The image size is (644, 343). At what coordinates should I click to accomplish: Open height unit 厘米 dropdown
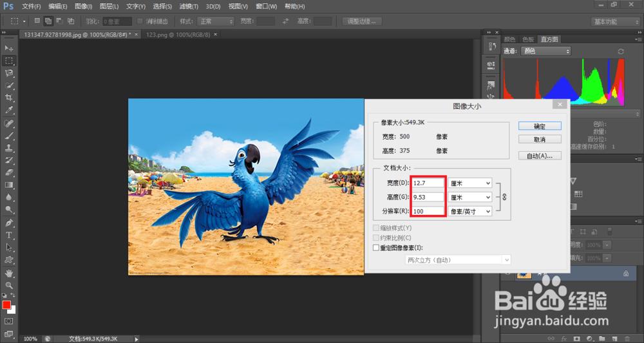tap(470, 198)
